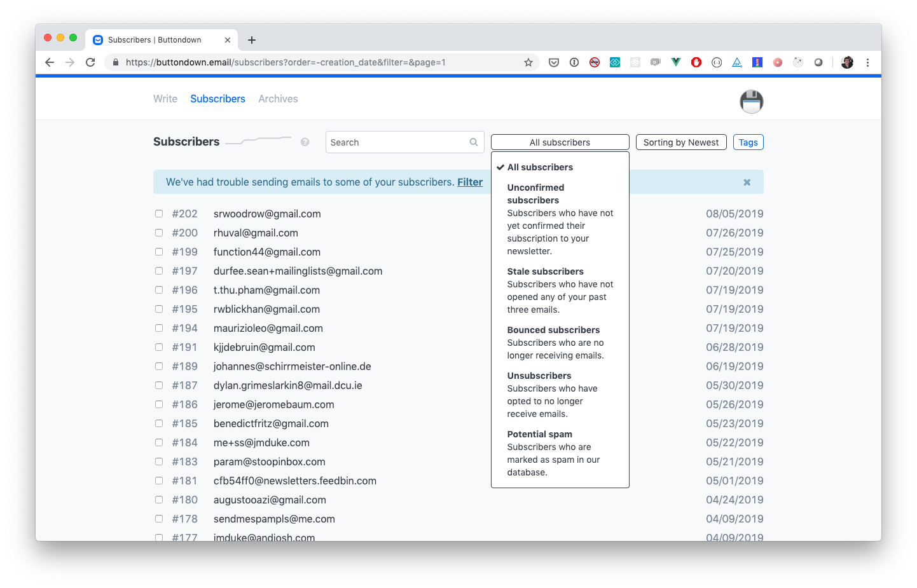The image size is (917, 588).
Task: Choose Bounced subscribers from the filter list
Action: tap(553, 330)
